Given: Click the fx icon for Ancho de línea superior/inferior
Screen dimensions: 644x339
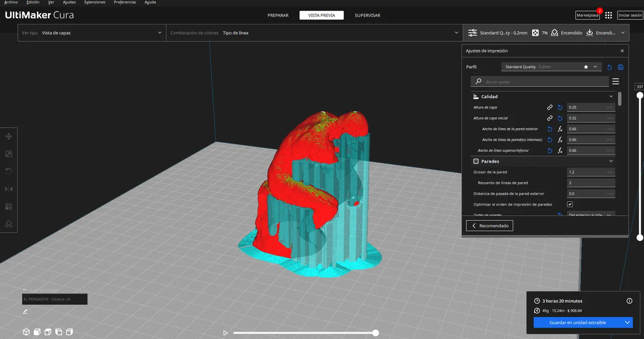Looking at the screenshot, I should pos(560,150).
